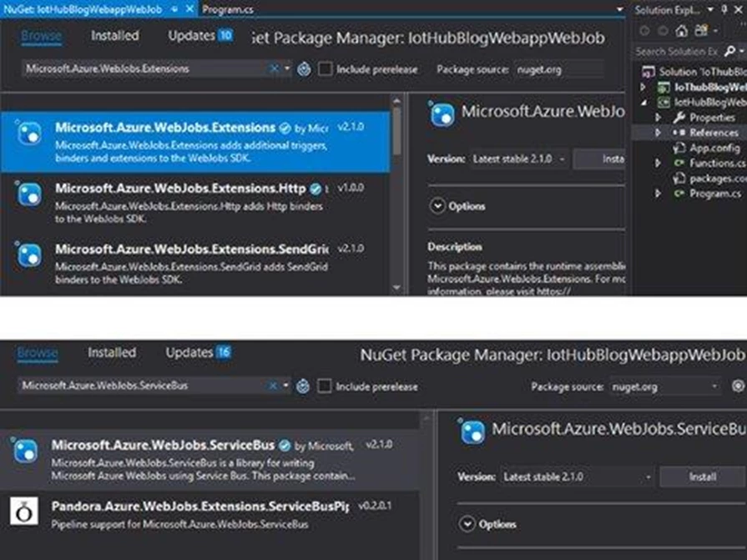Screen dimensions: 747x560
Task: Install the Microsoft.Azure.WebJobs.ServiceBus package
Action: click(x=702, y=477)
